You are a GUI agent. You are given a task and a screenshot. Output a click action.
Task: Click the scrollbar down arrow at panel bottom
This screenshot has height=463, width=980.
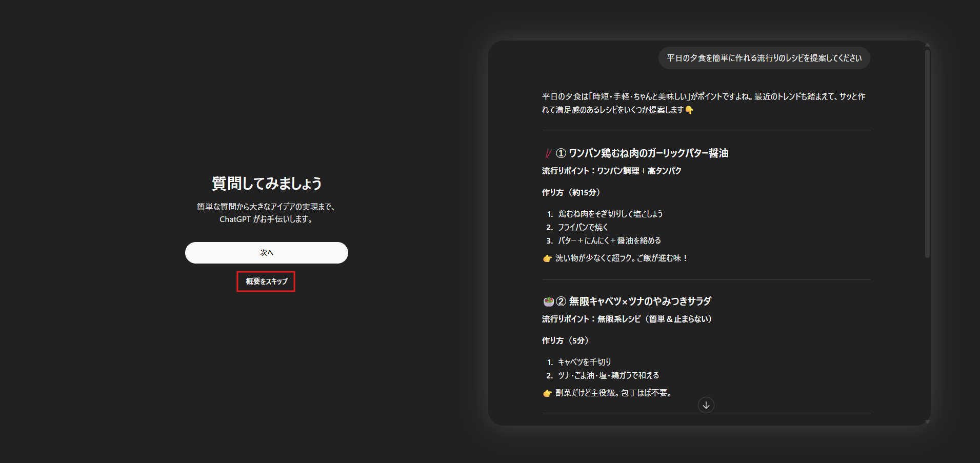click(927, 421)
